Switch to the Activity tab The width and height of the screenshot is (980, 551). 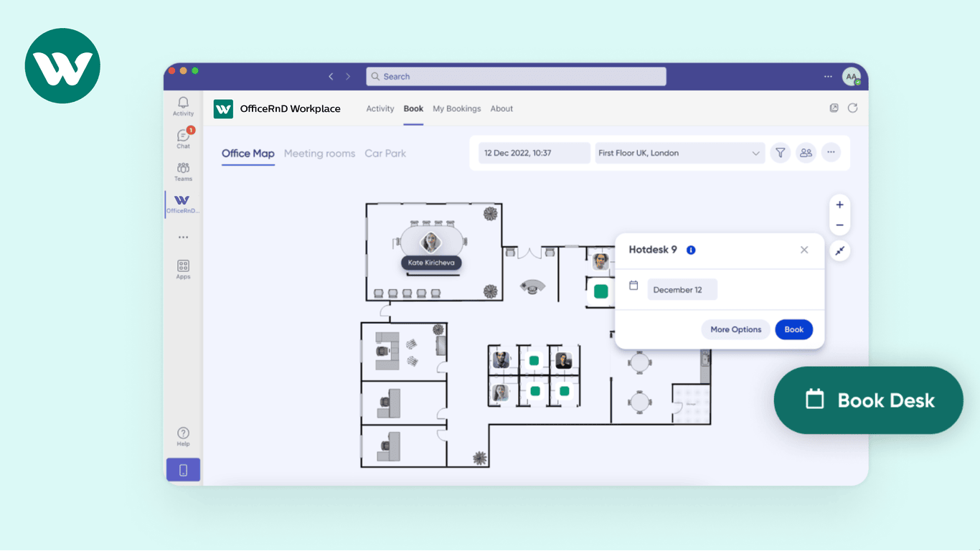tap(380, 109)
